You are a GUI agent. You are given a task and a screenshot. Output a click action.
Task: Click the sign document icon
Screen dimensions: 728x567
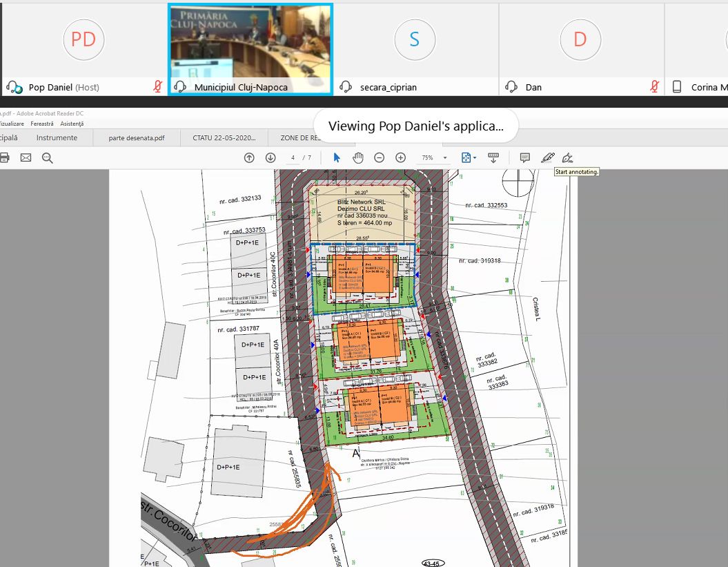coord(568,157)
